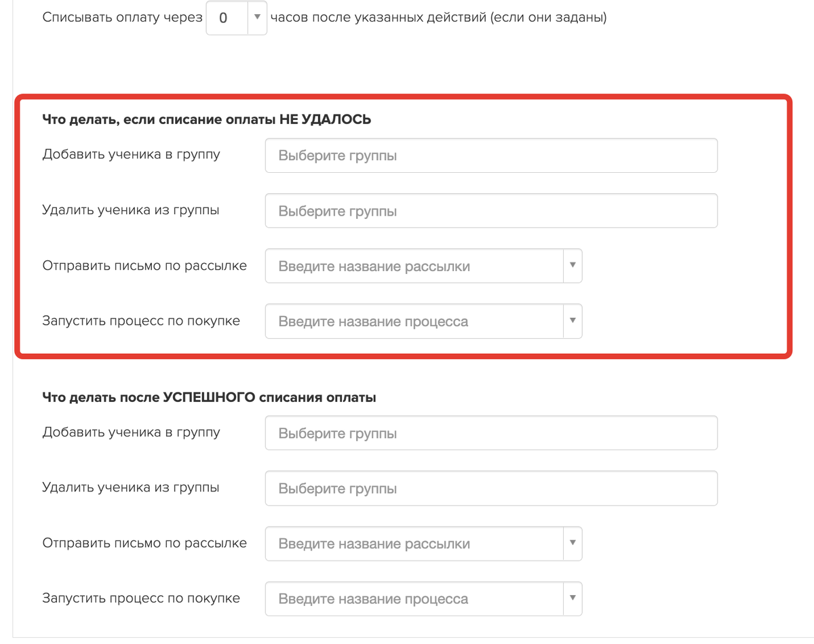Focus mailing name input under failed payment
Screen dimensions: 814x644
click(x=414, y=266)
